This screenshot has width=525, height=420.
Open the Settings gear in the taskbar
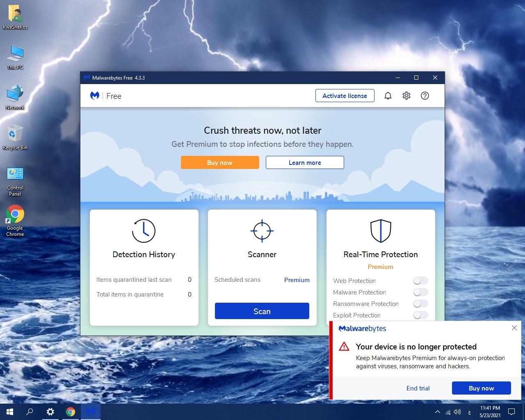click(50, 412)
